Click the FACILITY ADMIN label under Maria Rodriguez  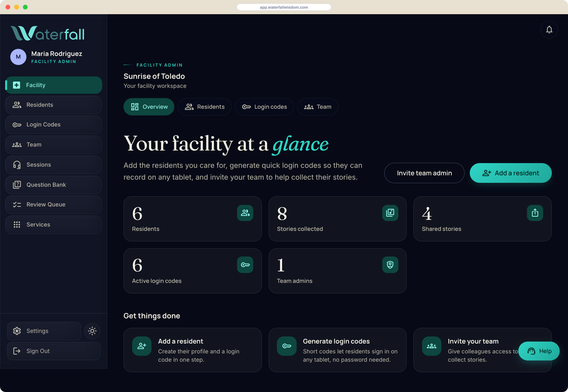[54, 61]
